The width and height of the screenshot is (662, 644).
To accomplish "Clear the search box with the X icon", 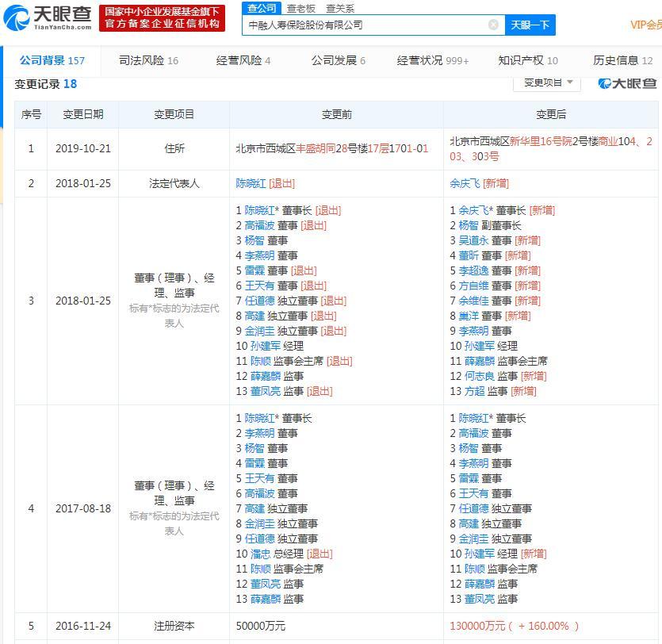I will 493,25.
